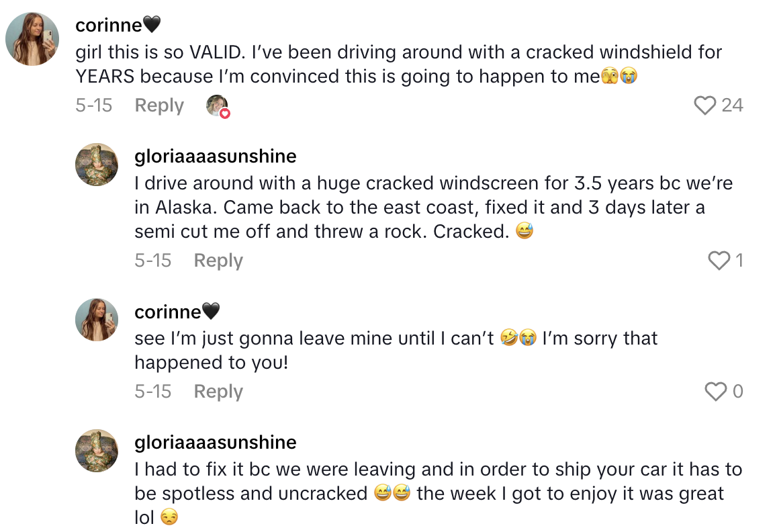Open the corinne username on the top comment
This screenshot has height=532, width=775.
tap(108, 26)
